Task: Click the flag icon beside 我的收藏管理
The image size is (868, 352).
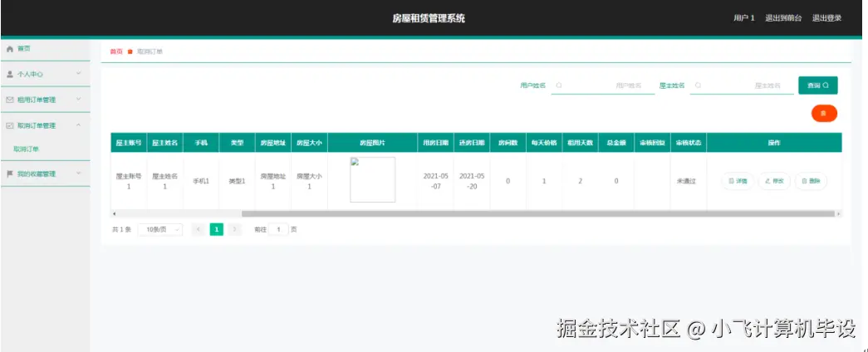Action: (x=9, y=174)
